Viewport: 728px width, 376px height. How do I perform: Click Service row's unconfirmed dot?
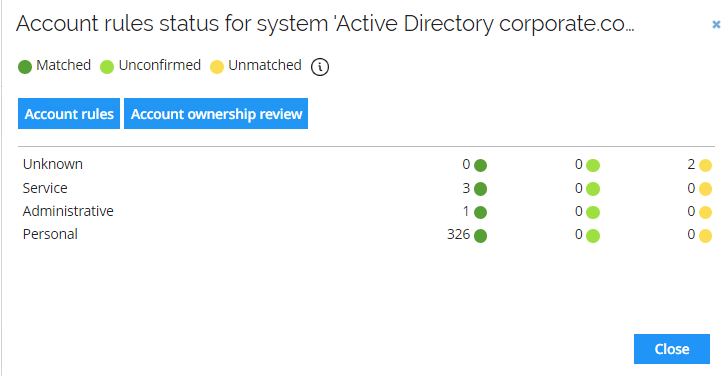coord(593,189)
